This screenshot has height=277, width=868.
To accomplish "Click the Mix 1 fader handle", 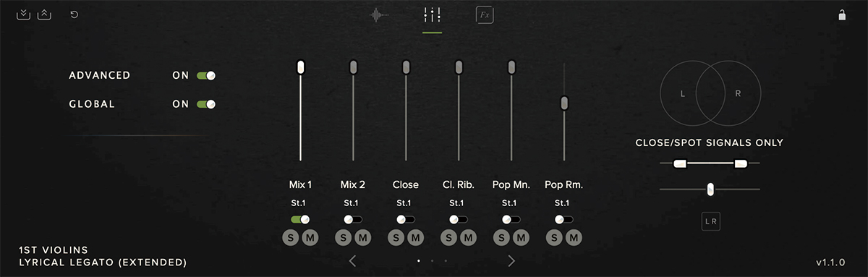I will pyautogui.click(x=300, y=67).
